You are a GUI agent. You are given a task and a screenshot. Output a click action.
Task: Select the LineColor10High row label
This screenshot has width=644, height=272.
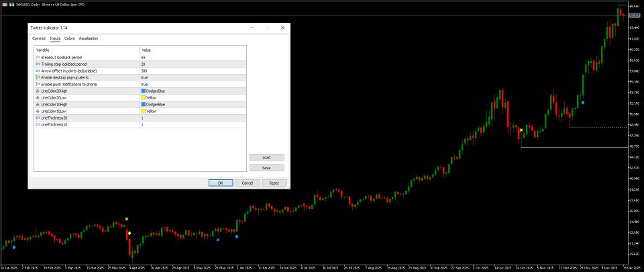tap(54, 104)
